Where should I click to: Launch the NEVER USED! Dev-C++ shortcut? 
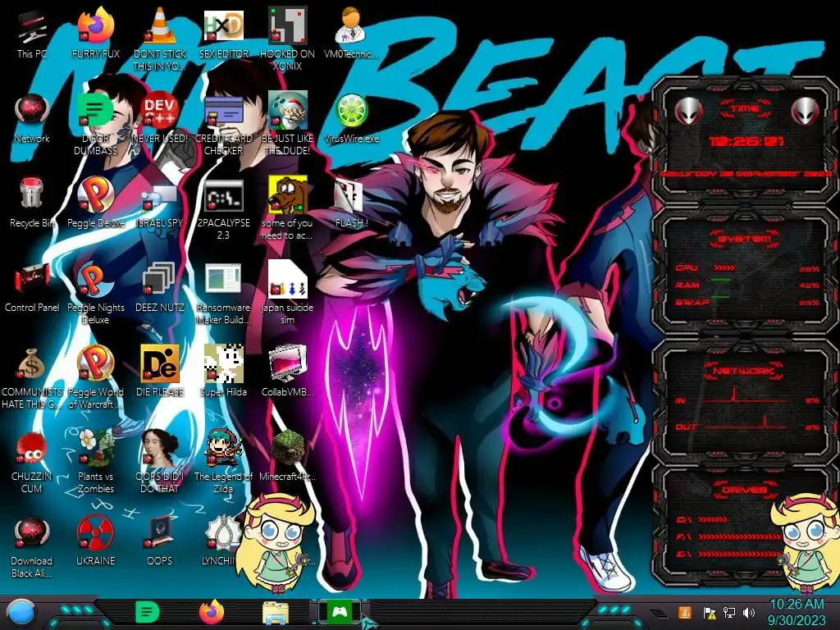[160, 118]
